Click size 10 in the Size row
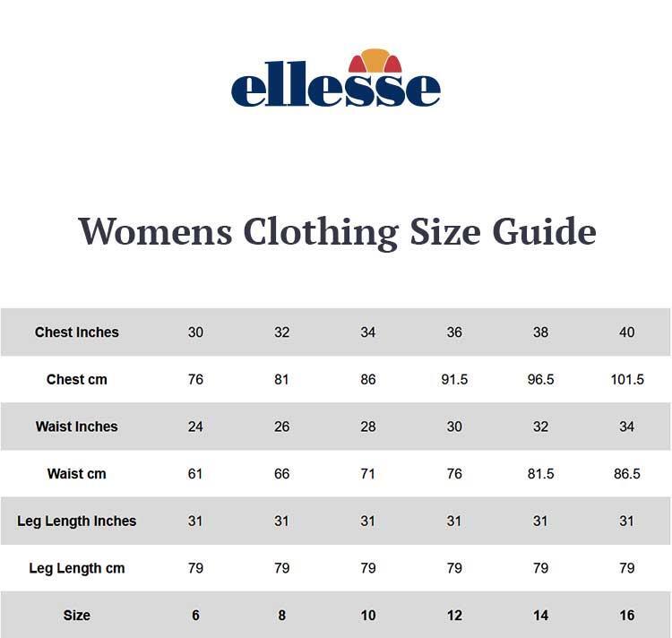672x638 pixels. (368, 616)
